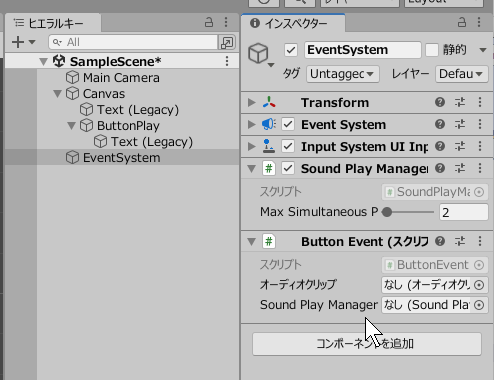Open Sound Play Manager field object picker
494x380 pixels.
coord(479,305)
